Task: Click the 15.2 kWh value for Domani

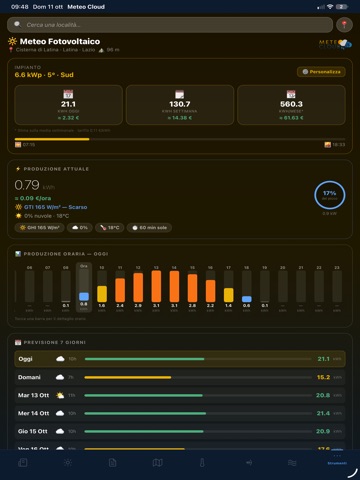Action: pos(323,377)
